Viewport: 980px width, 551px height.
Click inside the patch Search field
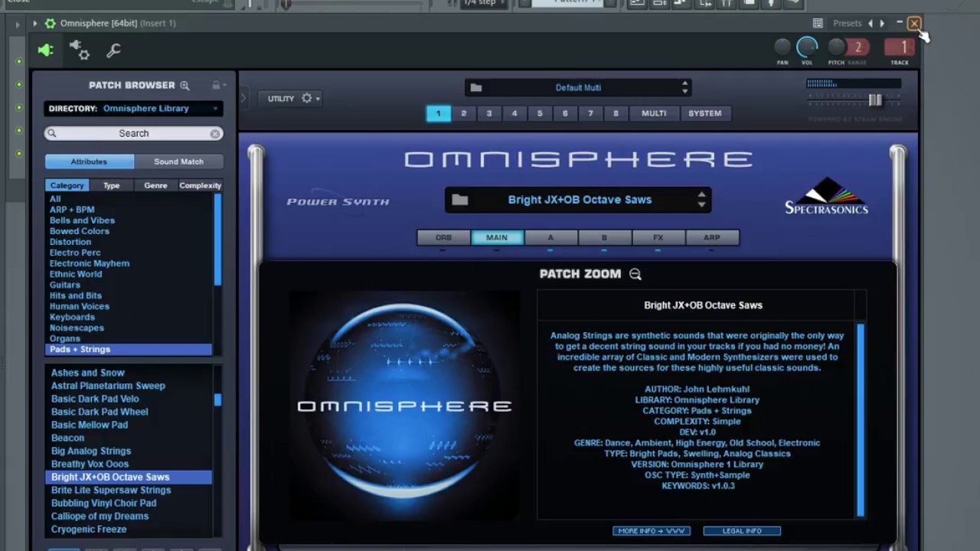pyautogui.click(x=133, y=133)
